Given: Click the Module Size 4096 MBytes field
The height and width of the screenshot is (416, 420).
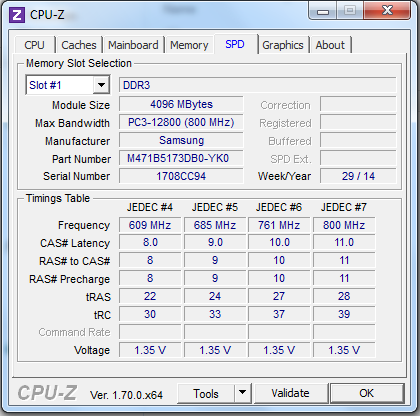Looking at the screenshot, I should (181, 104).
